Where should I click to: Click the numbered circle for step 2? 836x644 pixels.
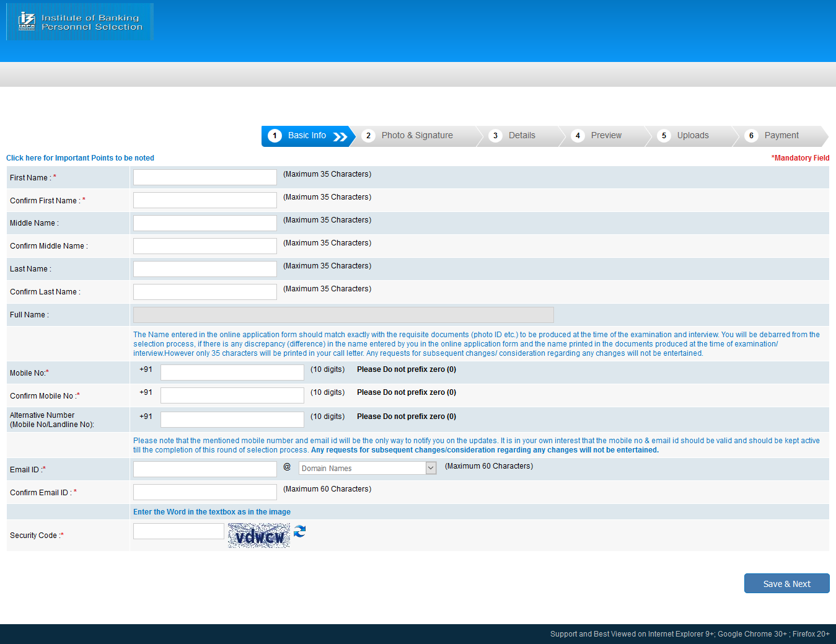point(369,135)
